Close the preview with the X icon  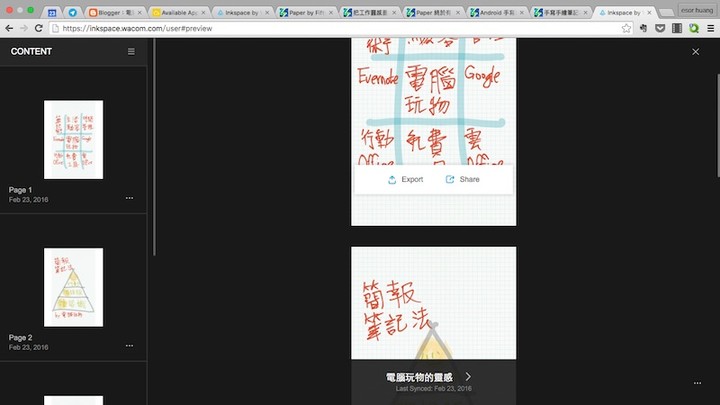click(x=696, y=51)
